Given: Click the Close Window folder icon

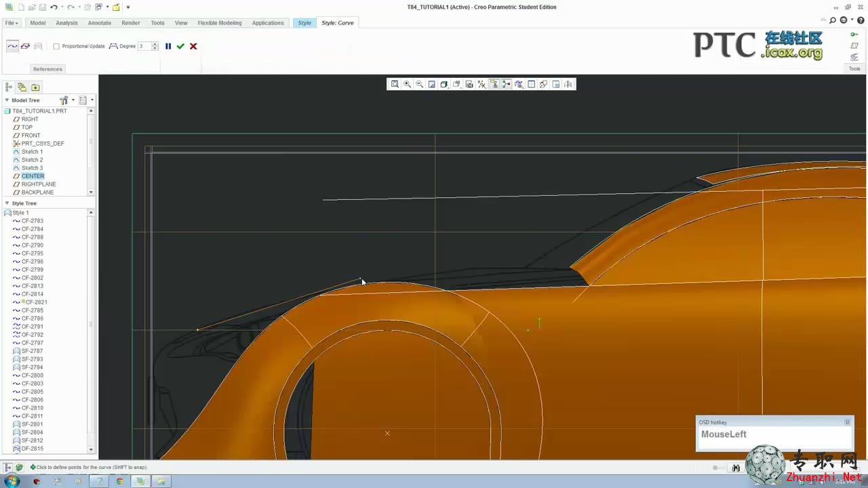Looking at the screenshot, I should coord(116,7).
